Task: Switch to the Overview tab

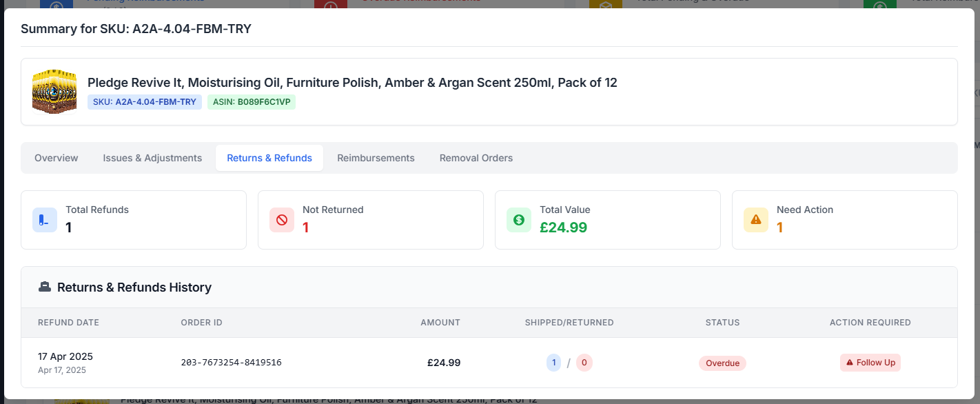Action: 57,158
